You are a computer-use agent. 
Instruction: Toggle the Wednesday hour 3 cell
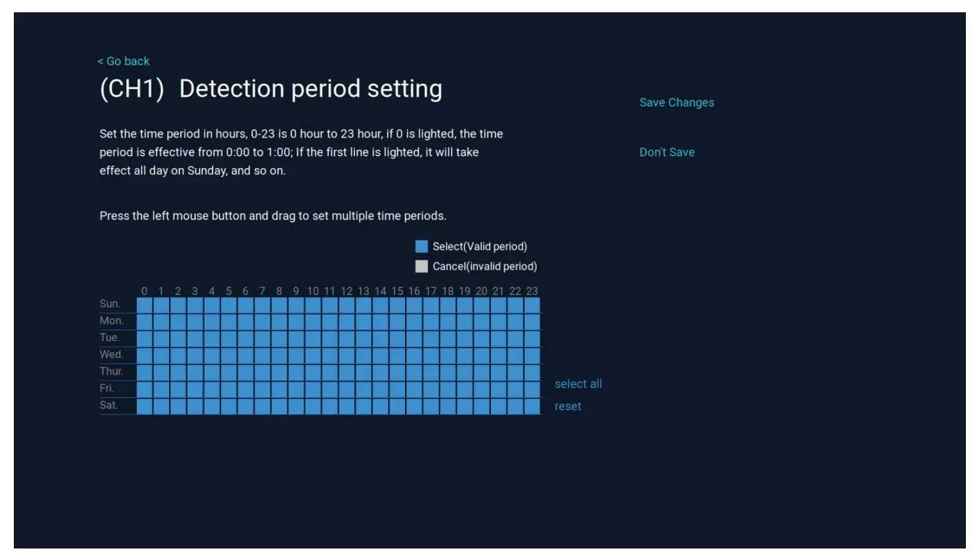click(x=195, y=355)
